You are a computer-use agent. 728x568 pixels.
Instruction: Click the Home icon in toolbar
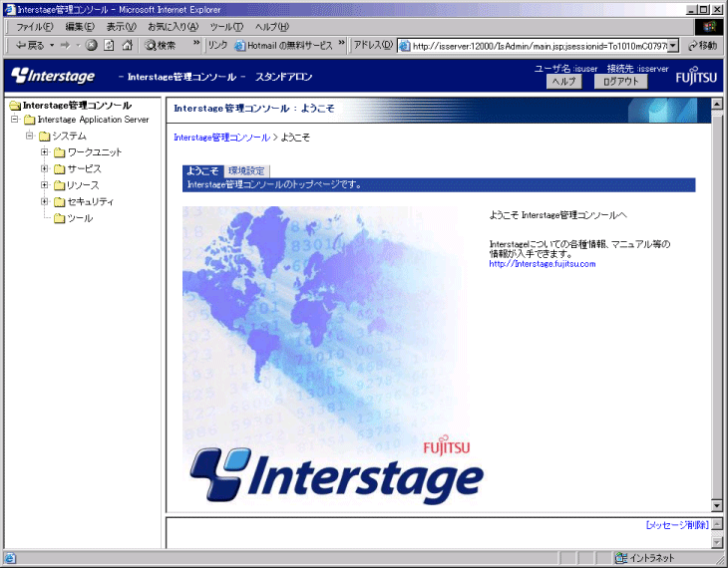[x=128, y=45]
